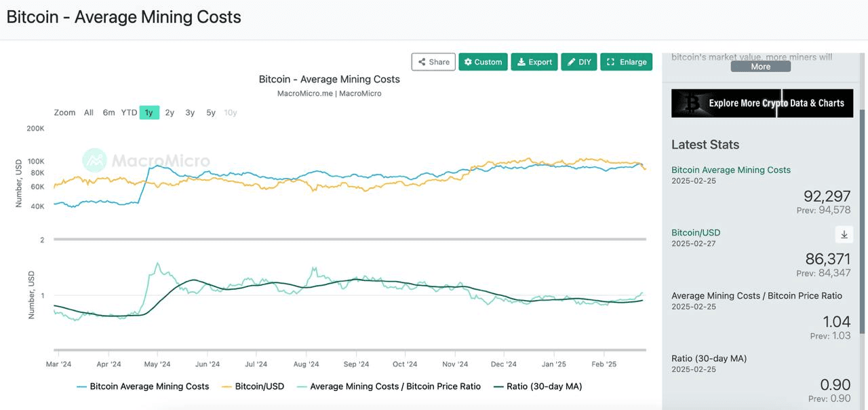
Task: Click the expand icon in Enlarge button
Action: pos(610,62)
